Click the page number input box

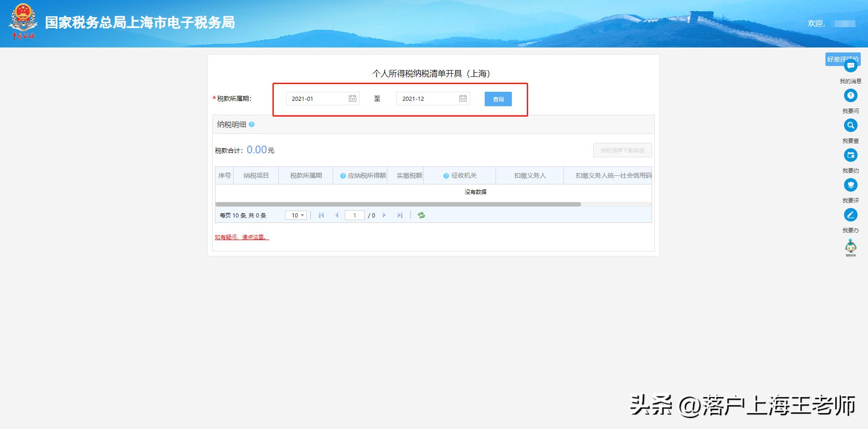(x=355, y=215)
